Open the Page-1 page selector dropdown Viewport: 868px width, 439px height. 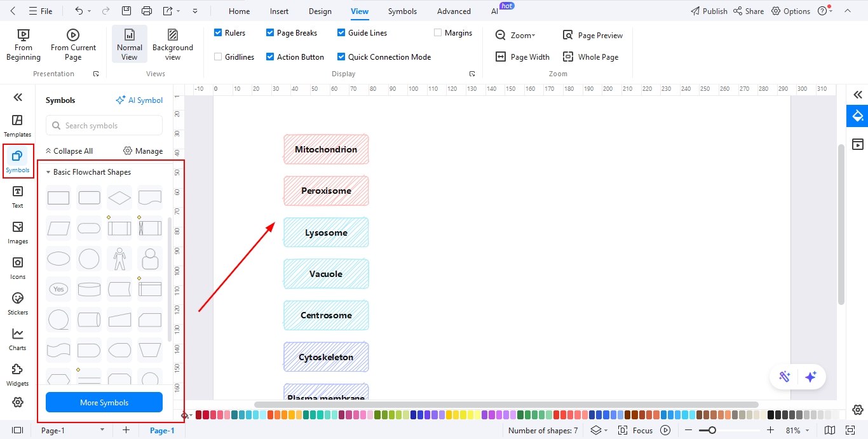tap(102, 430)
